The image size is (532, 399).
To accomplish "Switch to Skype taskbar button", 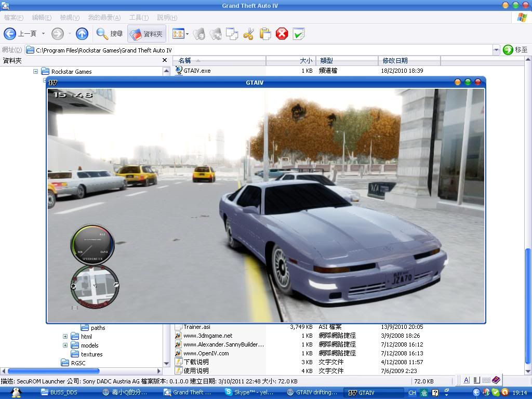I will (252, 393).
